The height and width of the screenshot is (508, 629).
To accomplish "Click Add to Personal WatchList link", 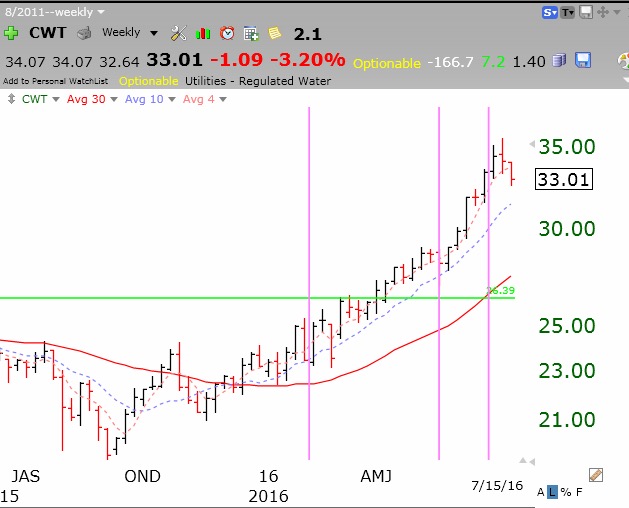I will (x=56, y=80).
